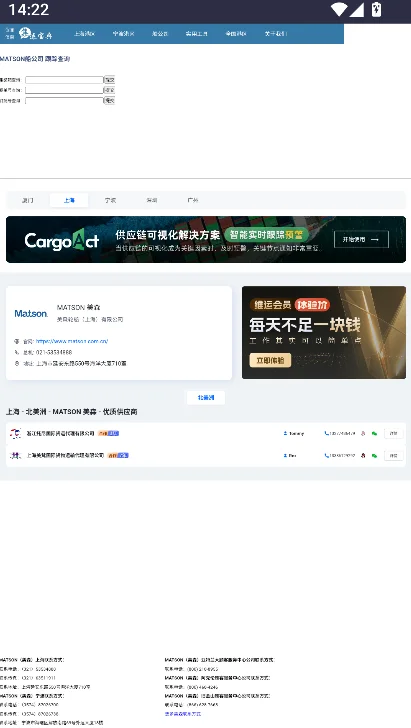
Task: Click the submit button beside the middle query field
Action: 109,90
